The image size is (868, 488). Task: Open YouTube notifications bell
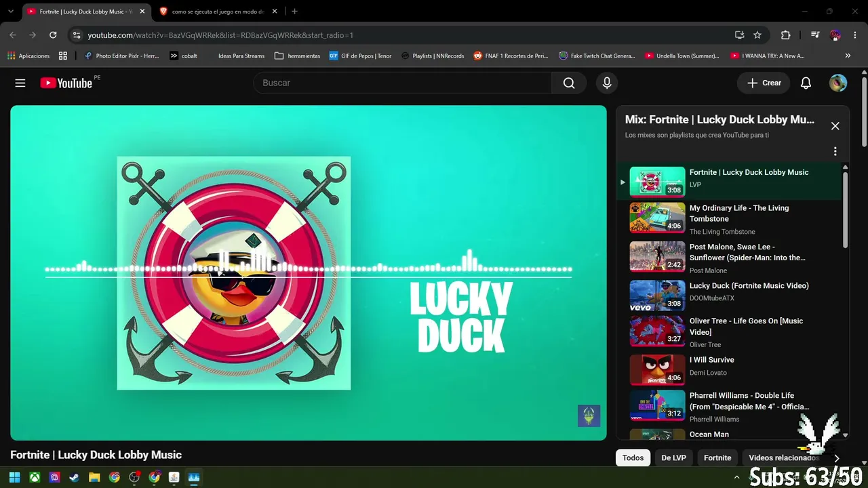806,83
